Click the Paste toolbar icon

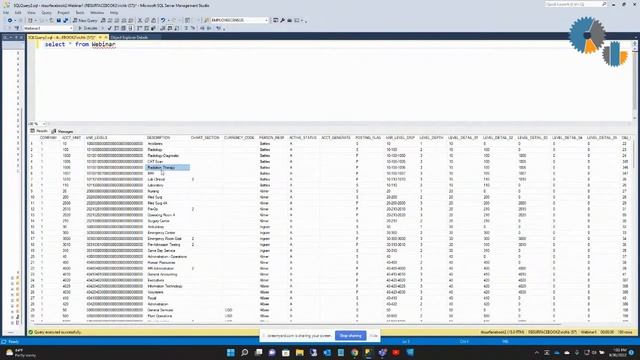coord(153,20)
